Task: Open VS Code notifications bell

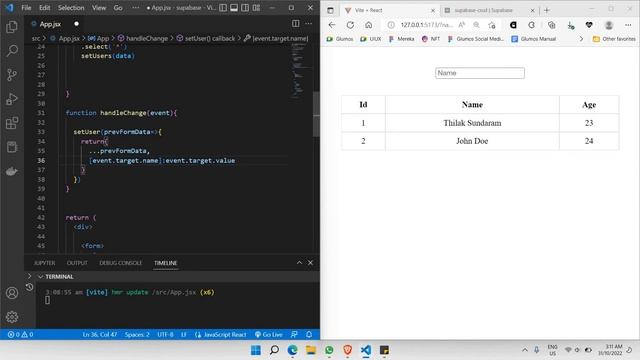Action: click(x=309, y=334)
